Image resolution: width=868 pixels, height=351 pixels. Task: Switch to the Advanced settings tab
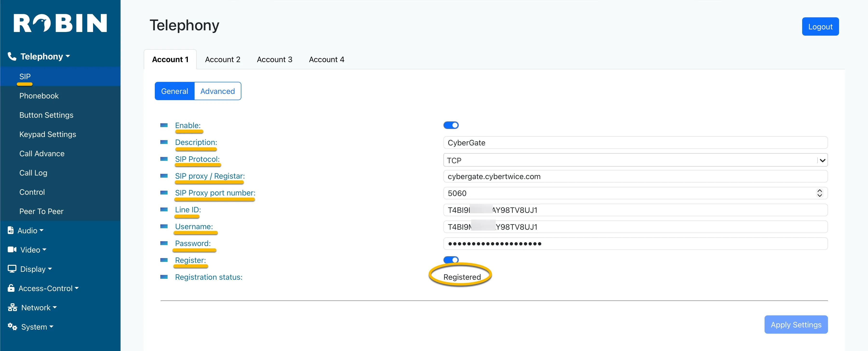(x=217, y=91)
